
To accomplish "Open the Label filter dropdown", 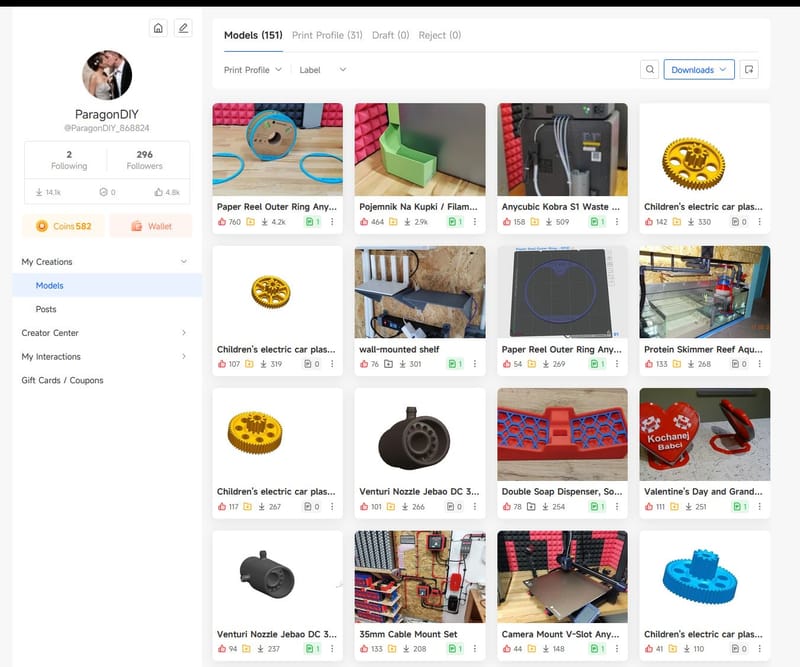I will point(322,70).
